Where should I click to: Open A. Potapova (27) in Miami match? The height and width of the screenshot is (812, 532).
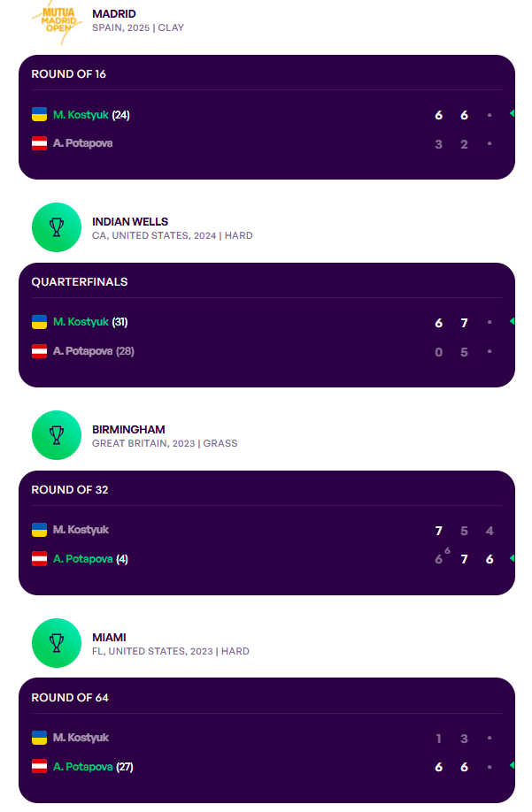pos(92,767)
